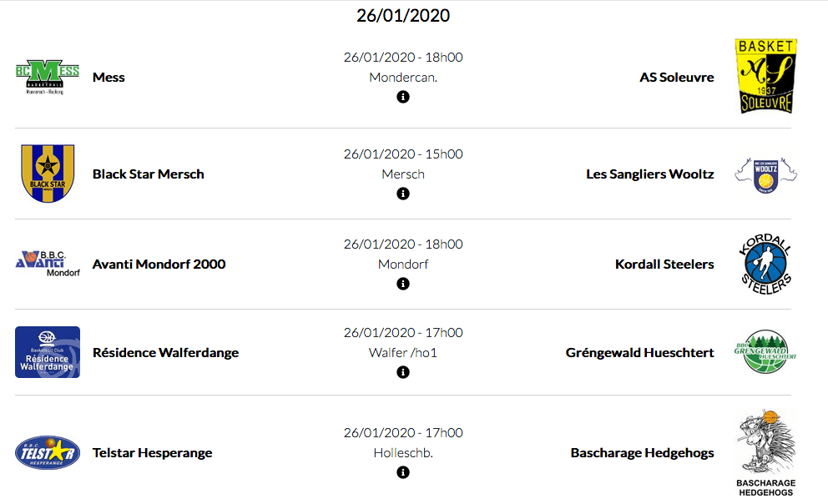This screenshot has width=828, height=504.
Task: Open the Telstar Hesperange team name
Action: click(152, 453)
